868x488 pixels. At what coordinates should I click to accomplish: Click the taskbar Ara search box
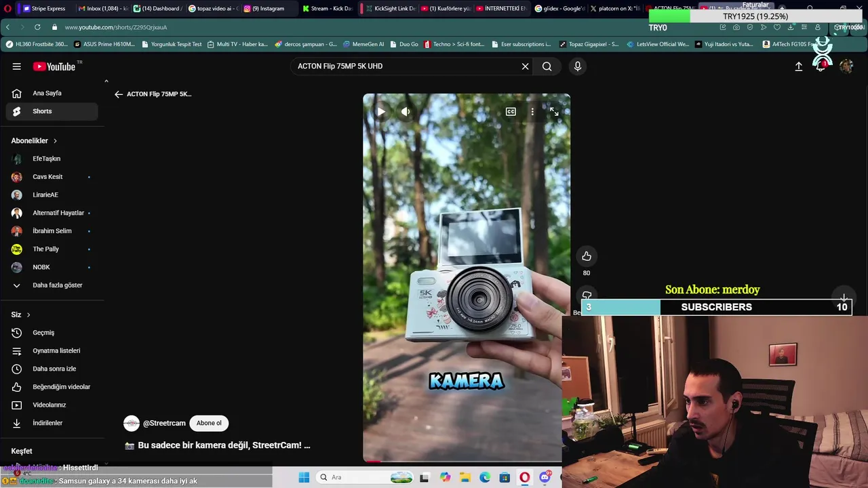(363, 477)
